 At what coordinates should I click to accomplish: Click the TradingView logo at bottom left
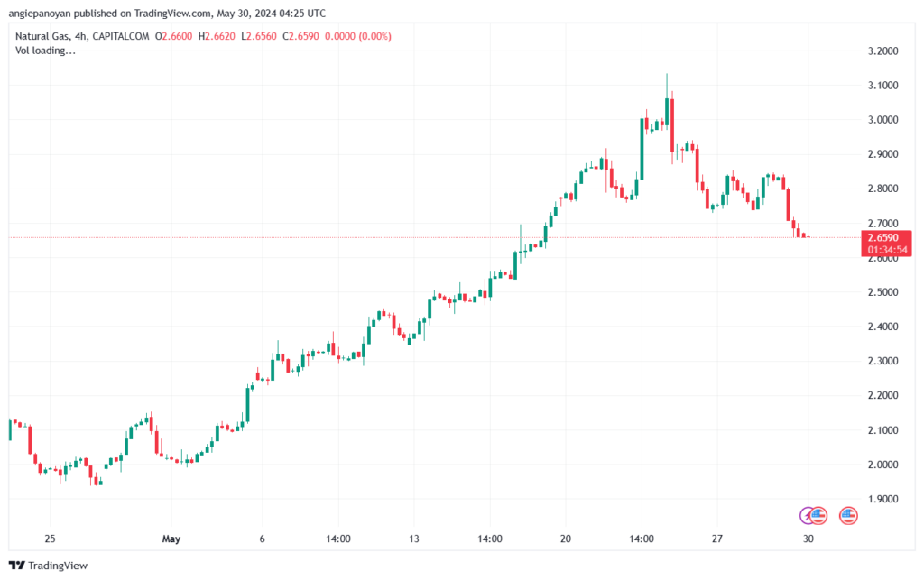tap(49, 566)
